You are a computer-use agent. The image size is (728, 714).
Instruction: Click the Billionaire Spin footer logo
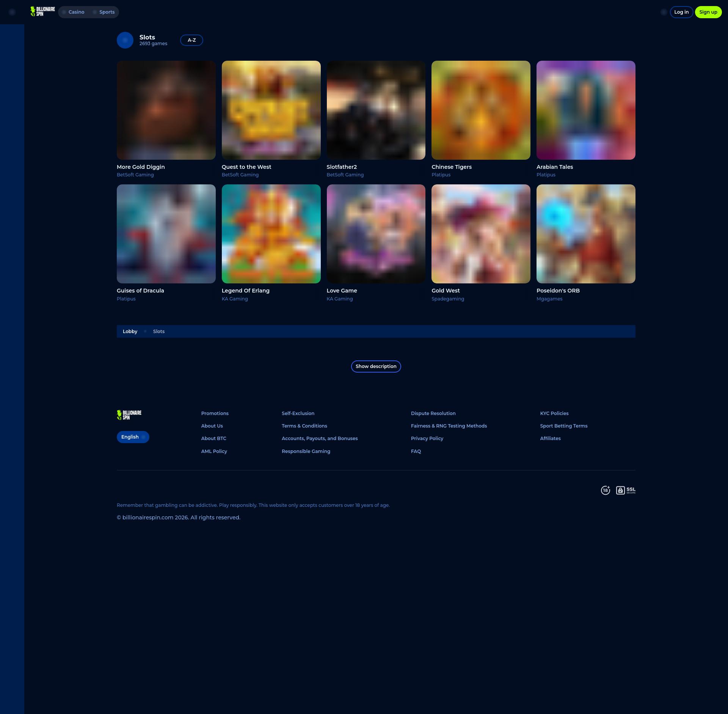tap(129, 415)
